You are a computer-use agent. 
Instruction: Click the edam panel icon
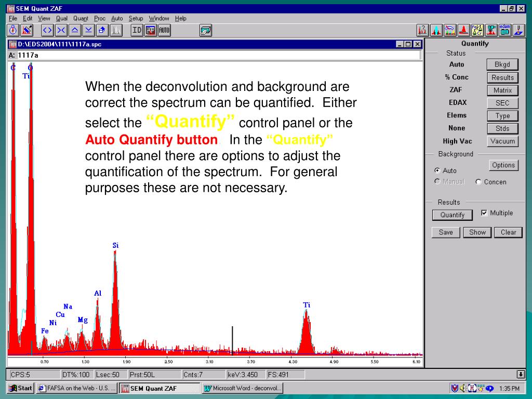tap(505, 30)
